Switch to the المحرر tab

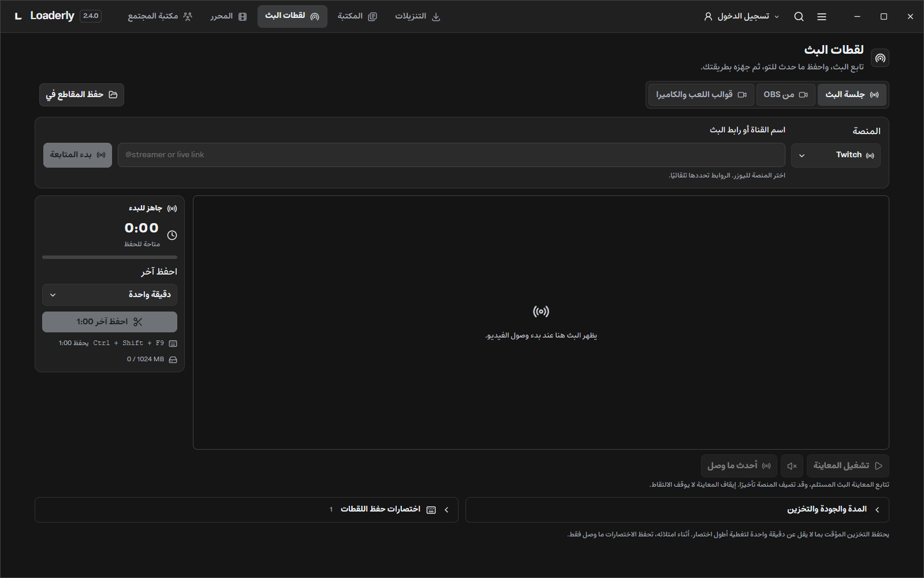pyautogui.click(x=228, y=17)
